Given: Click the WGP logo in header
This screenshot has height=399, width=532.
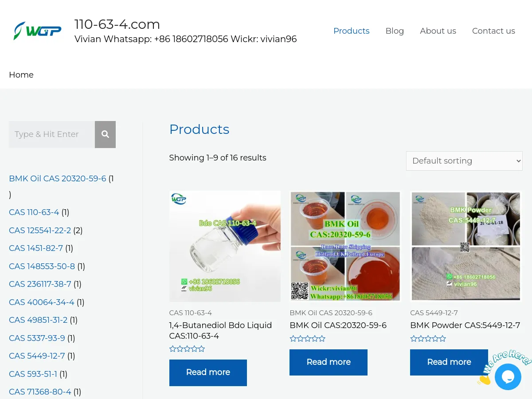Looking at the screenshot, I should (37, 31).
